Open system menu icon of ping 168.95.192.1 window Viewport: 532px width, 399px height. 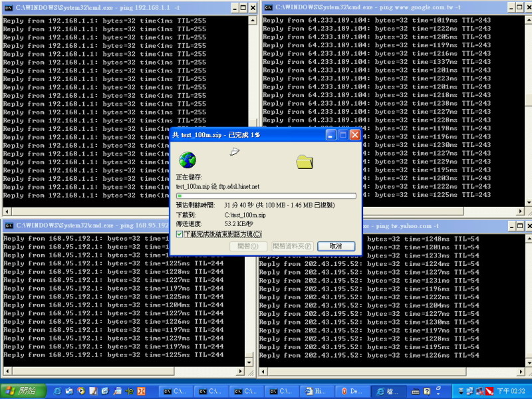point(9,225)
